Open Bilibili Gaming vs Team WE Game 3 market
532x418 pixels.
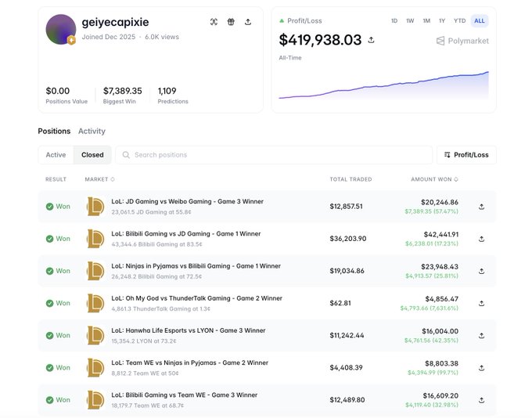coord(184,395)
